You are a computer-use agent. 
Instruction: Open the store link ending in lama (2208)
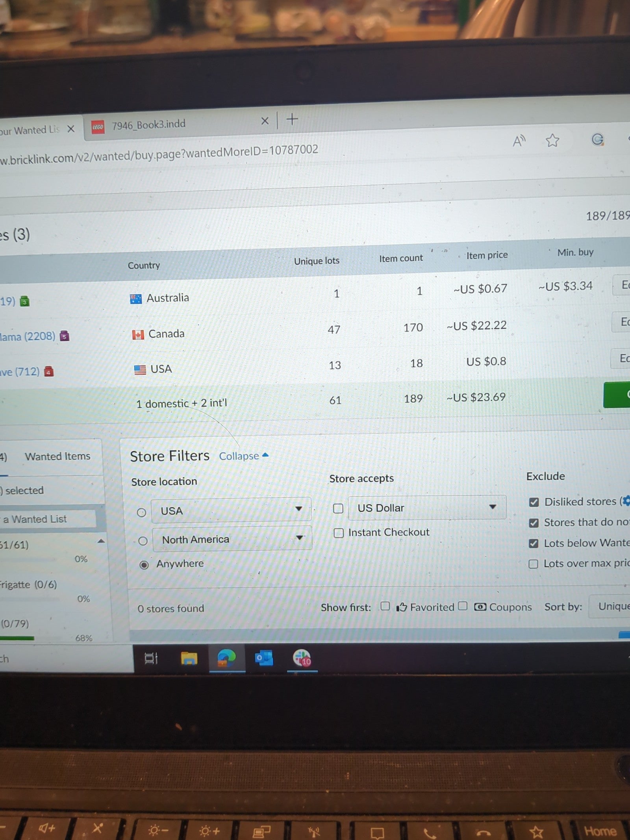tap(28, 337)
